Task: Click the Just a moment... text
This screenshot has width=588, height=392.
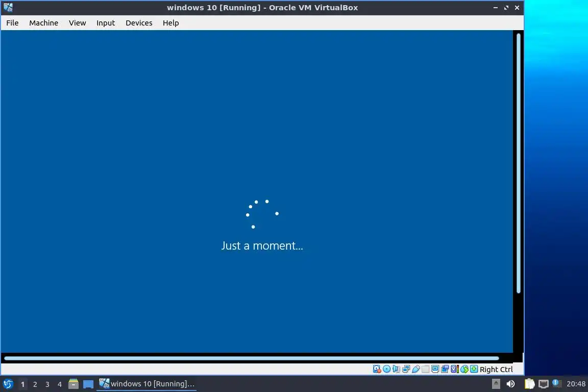Action: point(262,246)
